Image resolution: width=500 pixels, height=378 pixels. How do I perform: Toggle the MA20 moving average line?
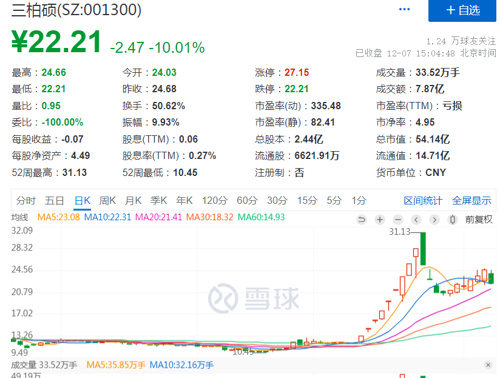158,217
